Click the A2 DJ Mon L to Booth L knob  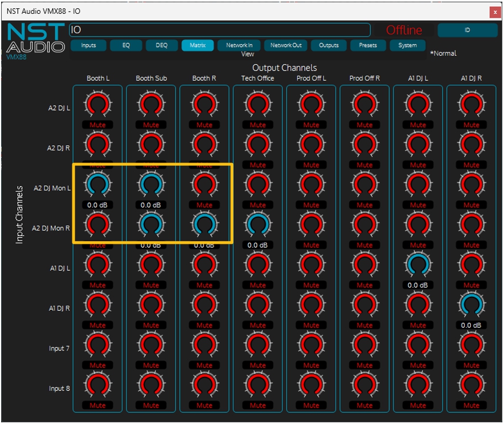(x=97, y=185)
